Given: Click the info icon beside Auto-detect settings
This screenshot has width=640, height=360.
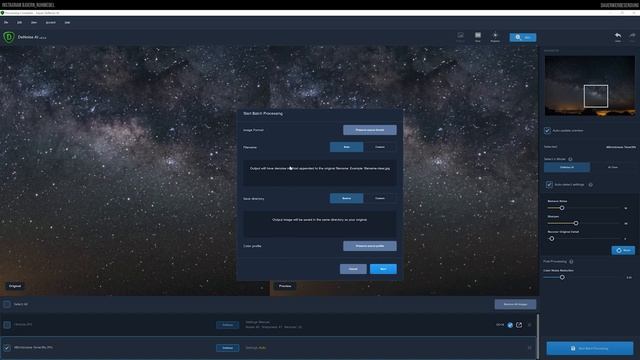Looking at the screenshot, I should [x=590, y=184].
